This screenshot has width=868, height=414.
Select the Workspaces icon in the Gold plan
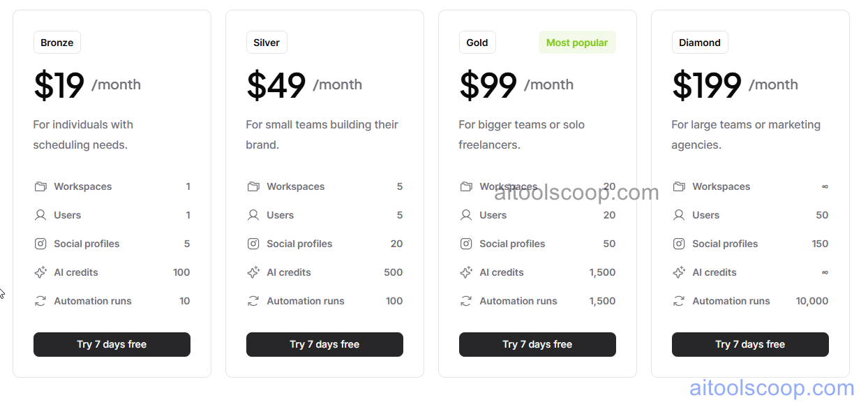pyautogui.click(x=465, y=186)
